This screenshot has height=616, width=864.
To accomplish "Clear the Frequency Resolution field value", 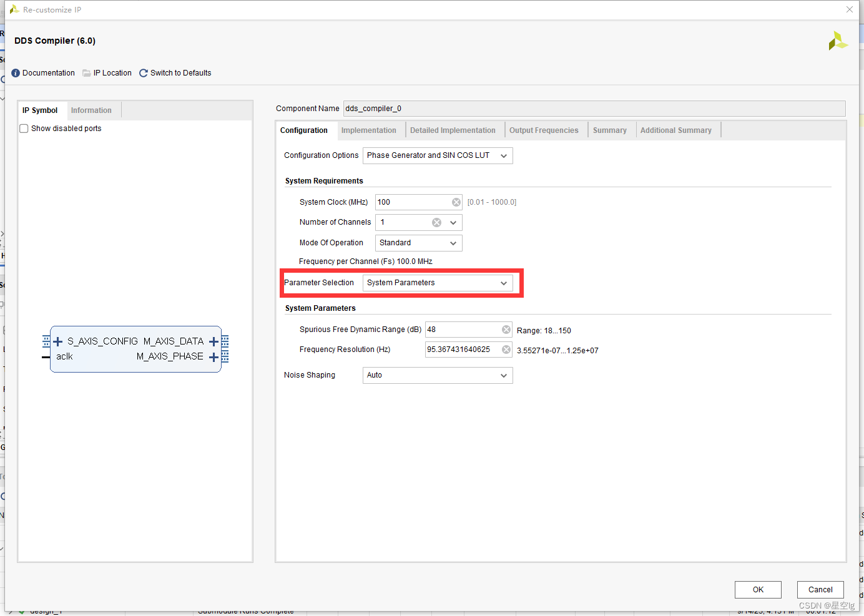I will click(x=506, y=350).
